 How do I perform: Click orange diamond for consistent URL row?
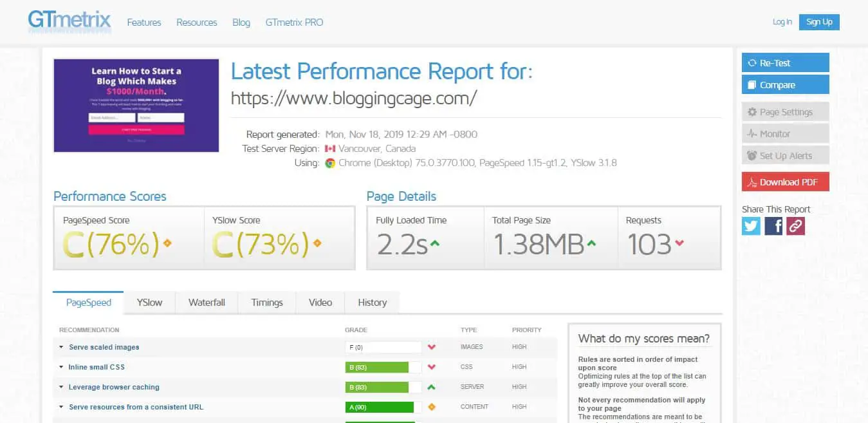tap(432, 407)
